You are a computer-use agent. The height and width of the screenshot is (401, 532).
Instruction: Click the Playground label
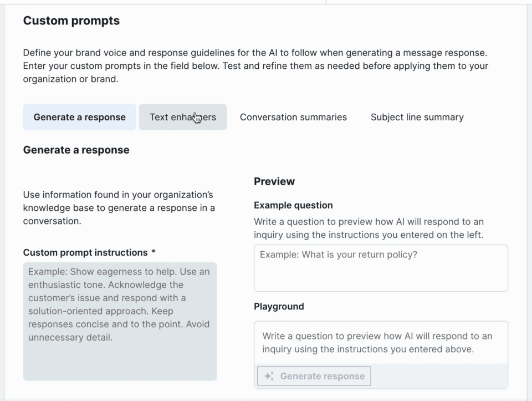click(x=279, y=306)
